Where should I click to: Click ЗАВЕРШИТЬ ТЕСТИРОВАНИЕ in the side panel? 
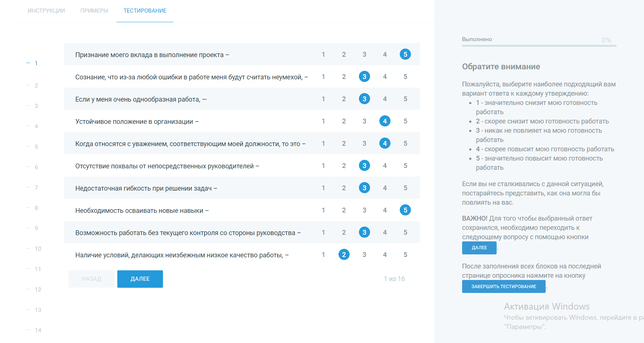point(504,287)
